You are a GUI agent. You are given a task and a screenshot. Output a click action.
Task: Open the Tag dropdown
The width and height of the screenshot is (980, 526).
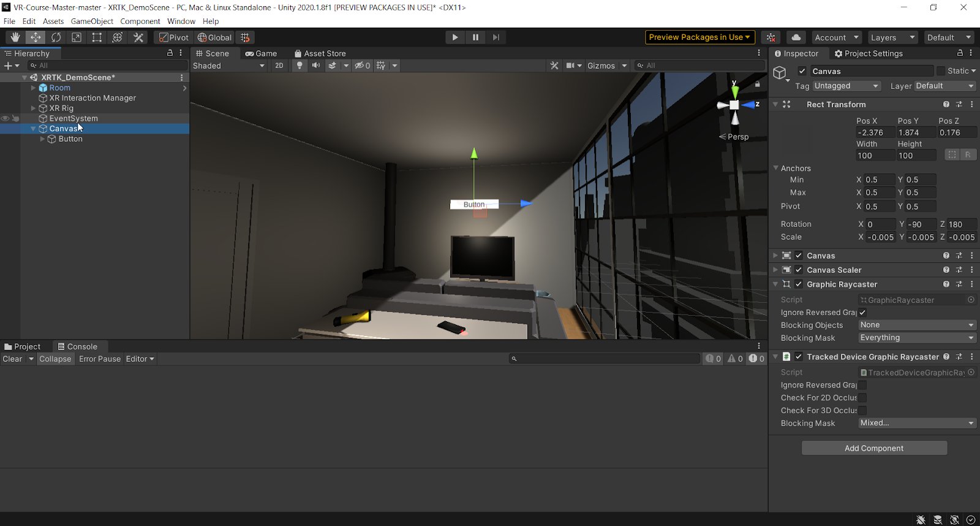click(x=846, y=86)
